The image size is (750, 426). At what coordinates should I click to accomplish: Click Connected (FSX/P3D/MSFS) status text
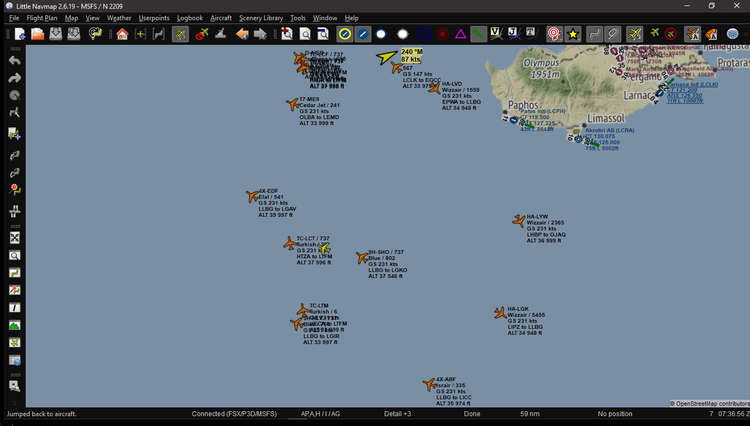[x=234, y=414]
